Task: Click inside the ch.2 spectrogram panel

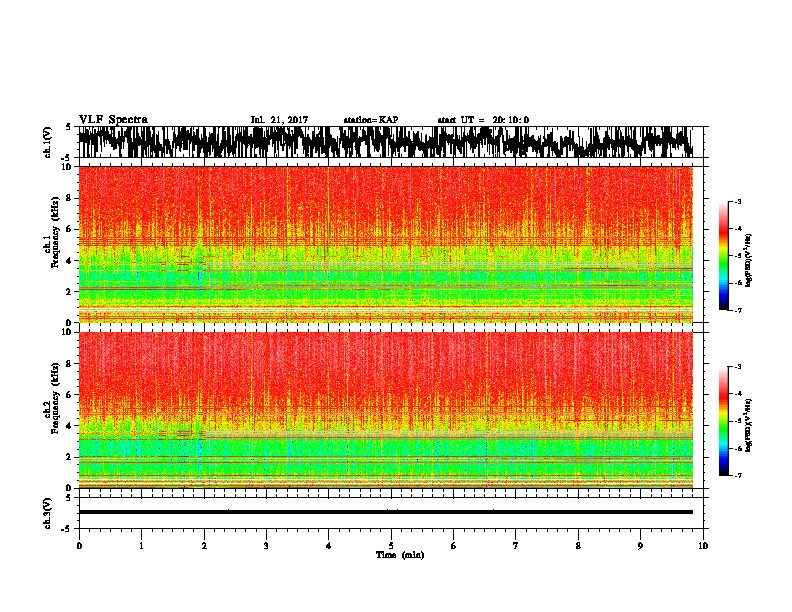Action: [386, 410]
